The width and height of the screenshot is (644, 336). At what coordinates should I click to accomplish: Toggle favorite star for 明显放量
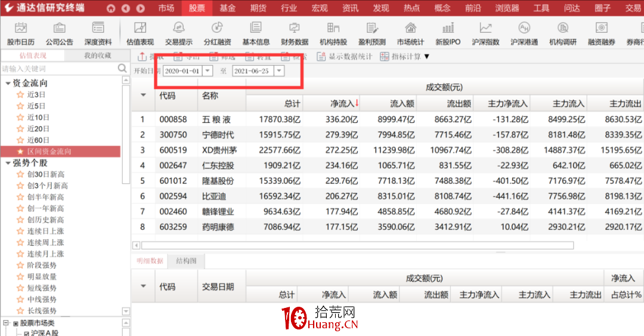click(x=20, y=277)
